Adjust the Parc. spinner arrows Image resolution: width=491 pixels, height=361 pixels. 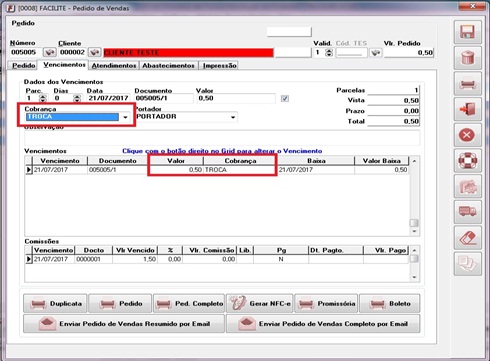coord(43,98)
